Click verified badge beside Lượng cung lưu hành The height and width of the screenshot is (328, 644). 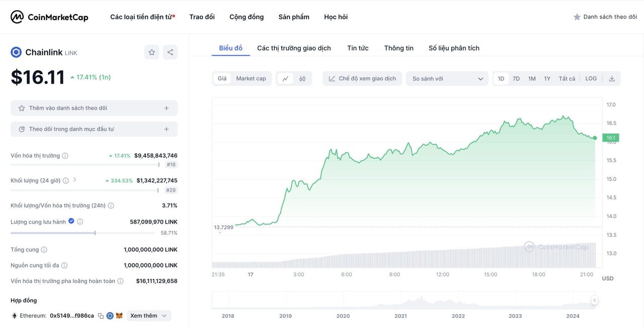(71, 221)
